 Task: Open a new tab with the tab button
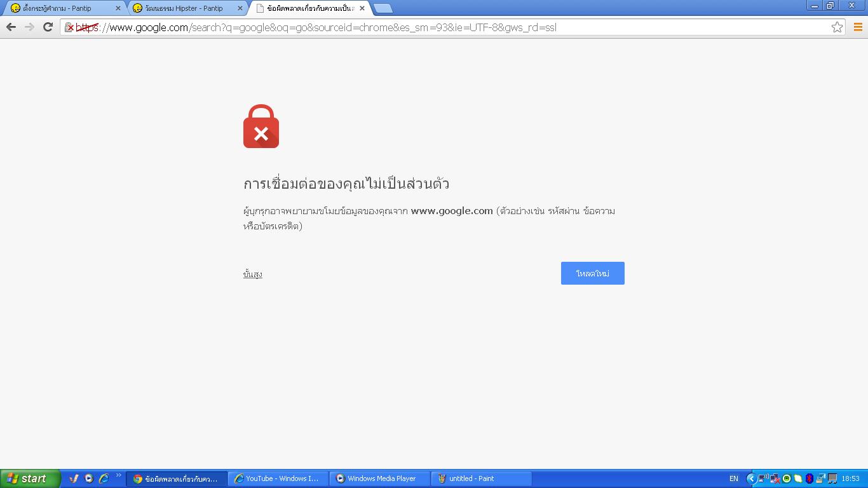(x=383, y=8)
